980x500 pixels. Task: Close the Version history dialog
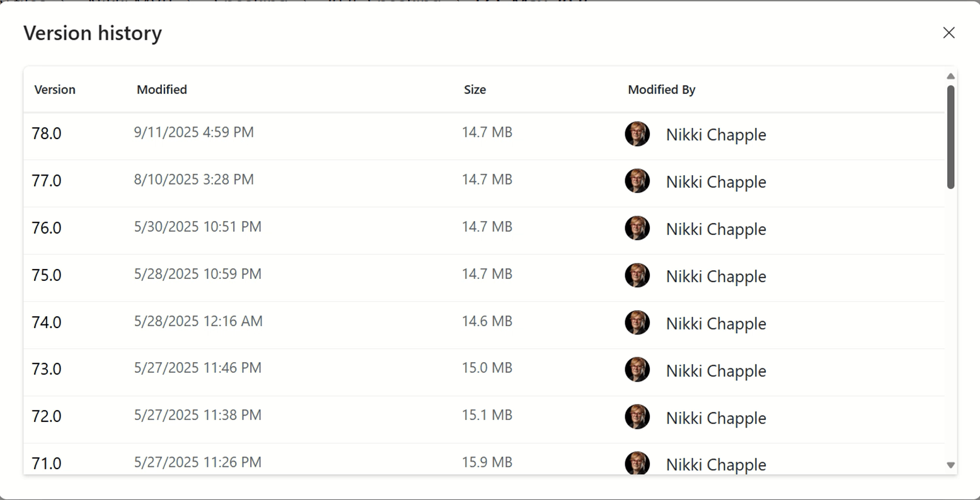[948, 33]
